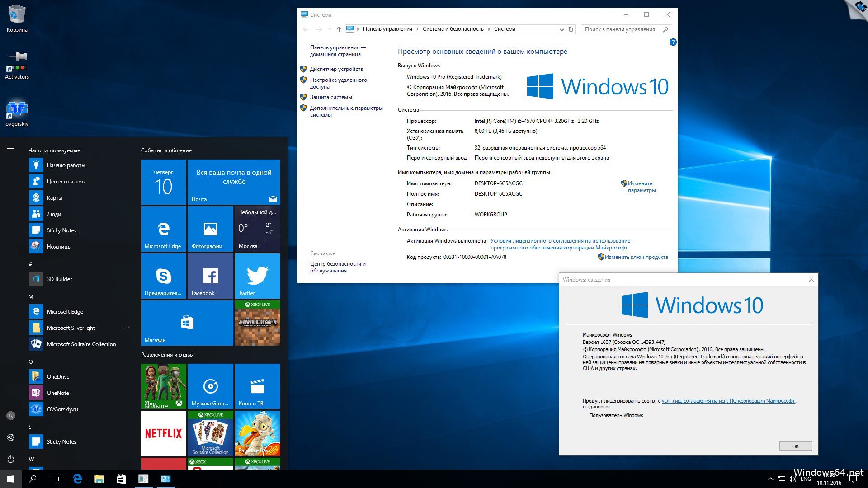868x488 pixels.
Task: Open license terms link in Система window
Action: (560, 244)
